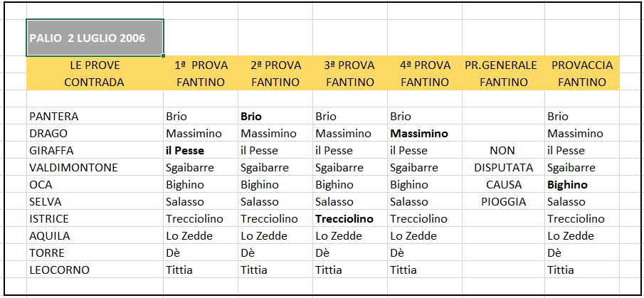The height and width of the screenshot is (298, 644).
Task: Select the VALDIMONTONE row label
Action: 95,168
